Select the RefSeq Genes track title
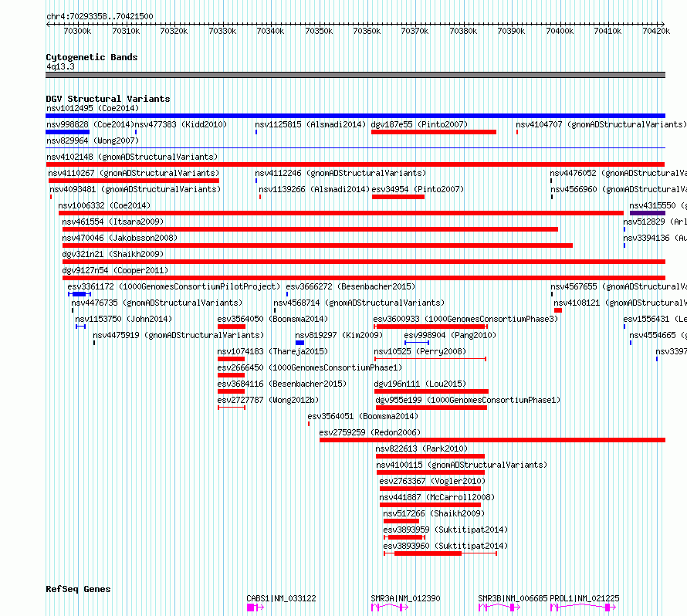The image size is (687, 616). click(x=78, y=589)
